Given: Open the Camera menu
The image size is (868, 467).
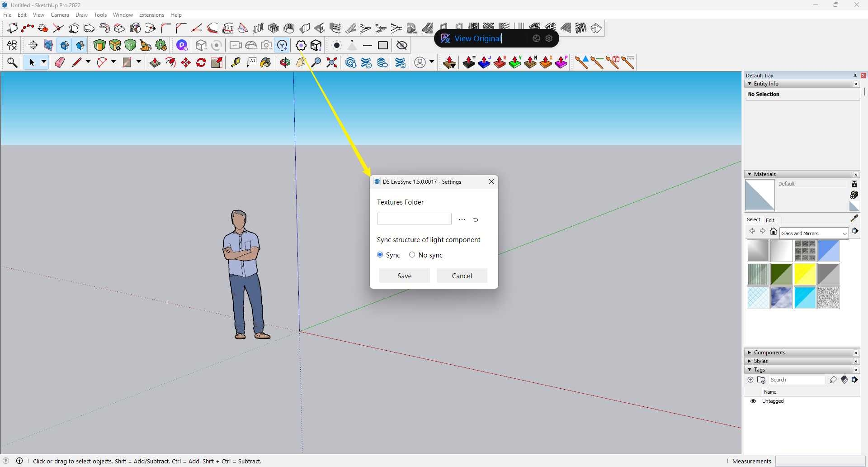Looking at the screenshot, I should 60,15.
